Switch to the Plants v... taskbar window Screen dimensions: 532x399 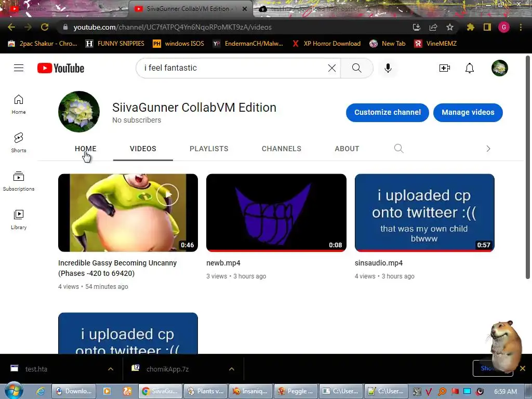point(206,391)
